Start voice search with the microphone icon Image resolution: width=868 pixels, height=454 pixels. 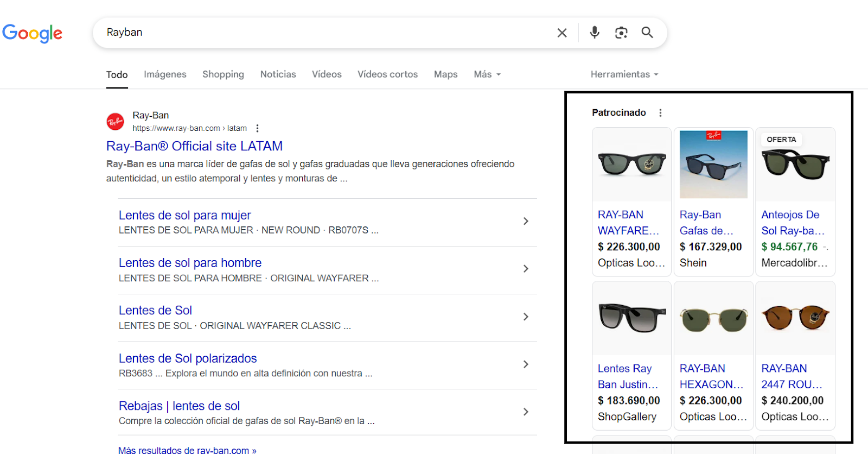click(595, 33)
